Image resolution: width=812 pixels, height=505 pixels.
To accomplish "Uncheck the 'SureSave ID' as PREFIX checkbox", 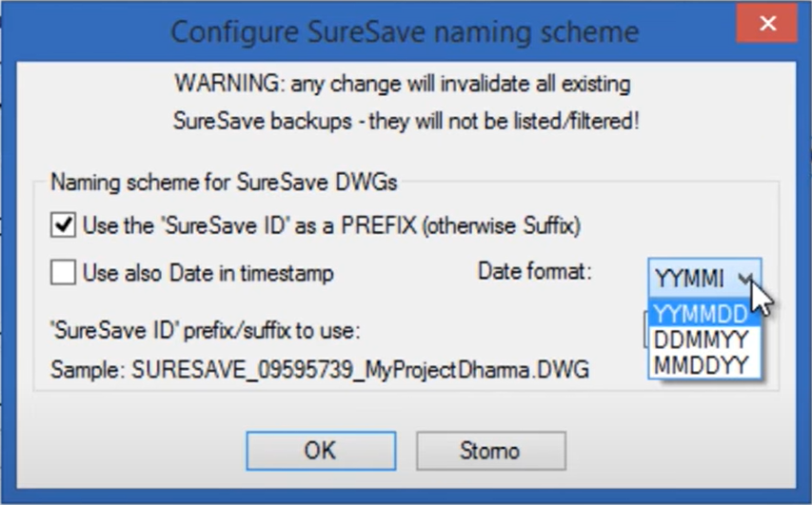I will [64, 225].
